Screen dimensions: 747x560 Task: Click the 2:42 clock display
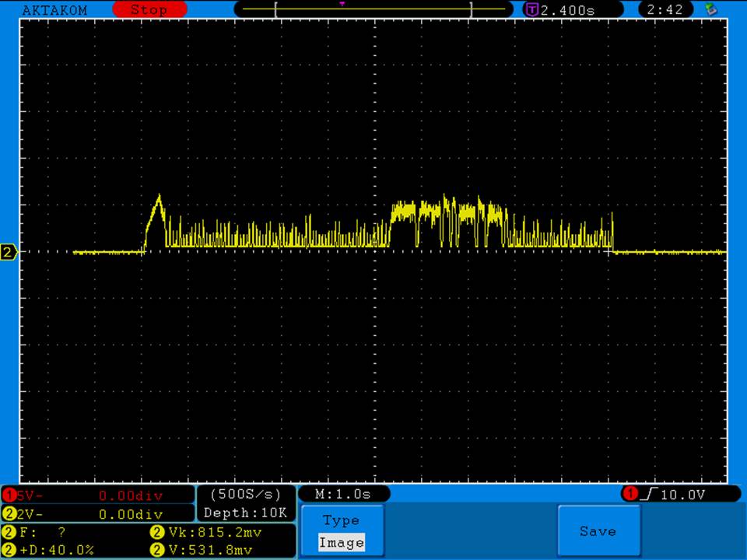coord(665,9)
